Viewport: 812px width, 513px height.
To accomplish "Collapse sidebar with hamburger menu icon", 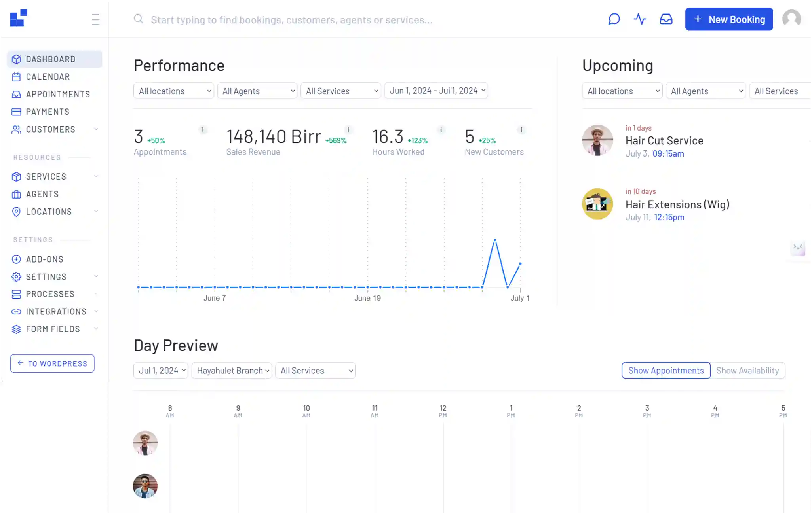I will tap(95, 19).
